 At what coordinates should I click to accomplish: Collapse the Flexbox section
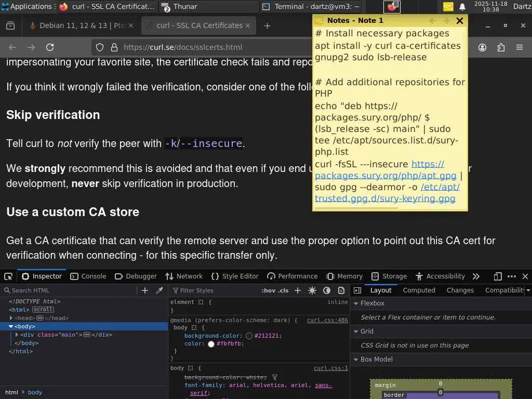click(x=356, y=303)
